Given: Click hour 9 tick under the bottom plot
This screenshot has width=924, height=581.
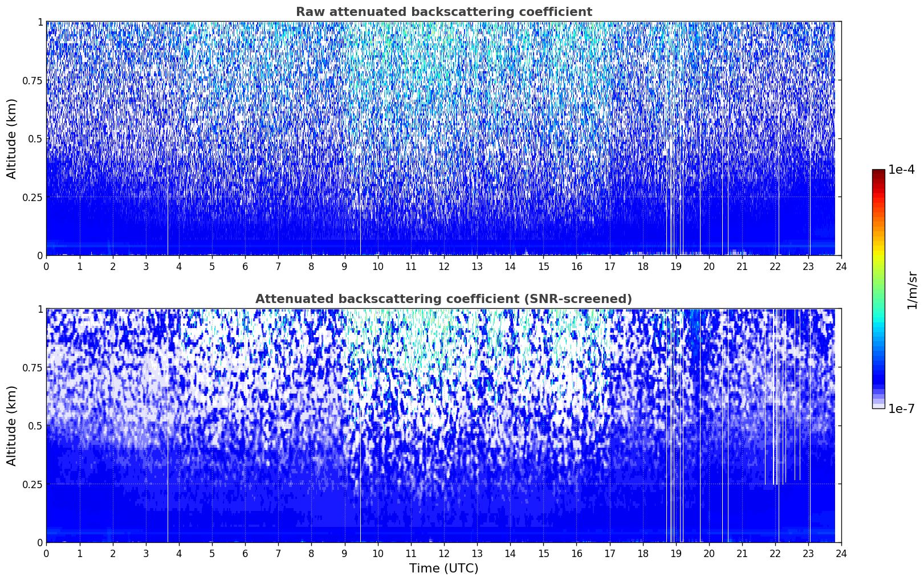Looking at the screenshot, I should coord(344,554).
